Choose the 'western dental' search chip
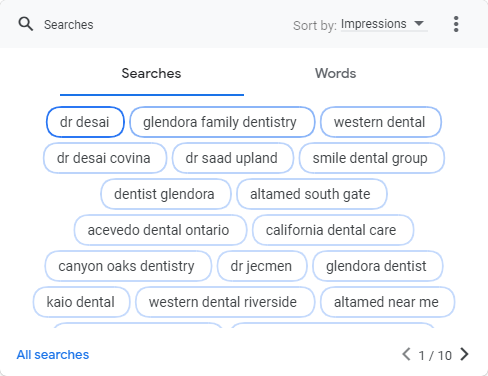Screen dimensions: 488x376 point(381,122)
